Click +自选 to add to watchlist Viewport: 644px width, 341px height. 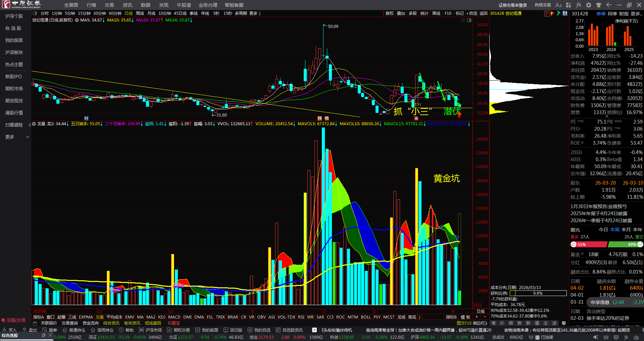[472, 13]
